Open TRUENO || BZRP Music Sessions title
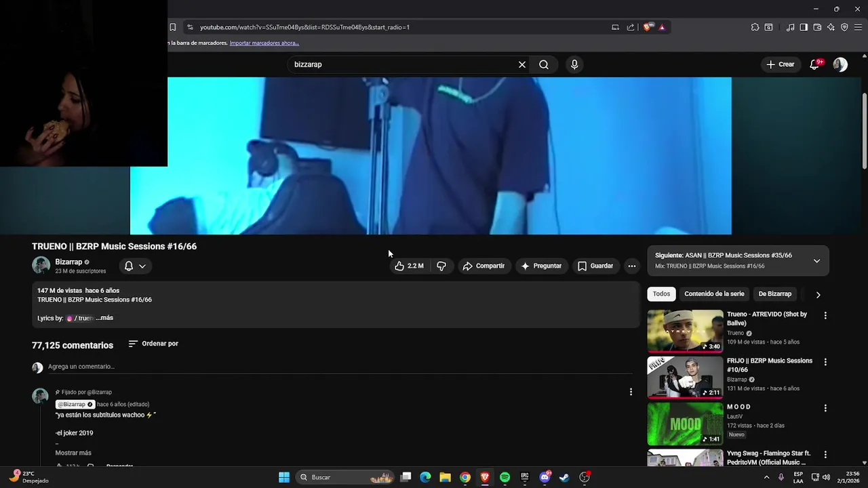The height and width of the screenshot is (488, 868). coord(114,246)
